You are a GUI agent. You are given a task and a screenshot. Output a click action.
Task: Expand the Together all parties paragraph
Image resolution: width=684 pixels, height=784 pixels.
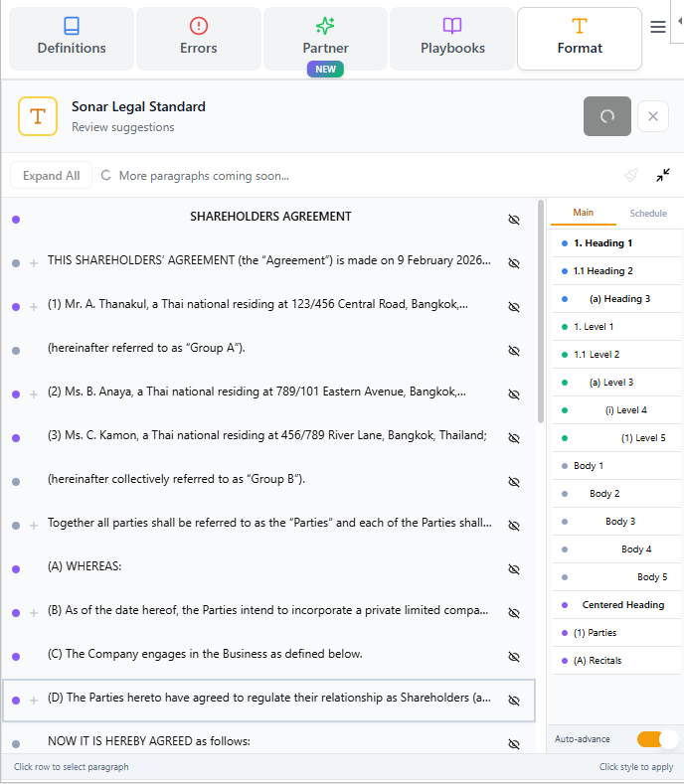34,526
